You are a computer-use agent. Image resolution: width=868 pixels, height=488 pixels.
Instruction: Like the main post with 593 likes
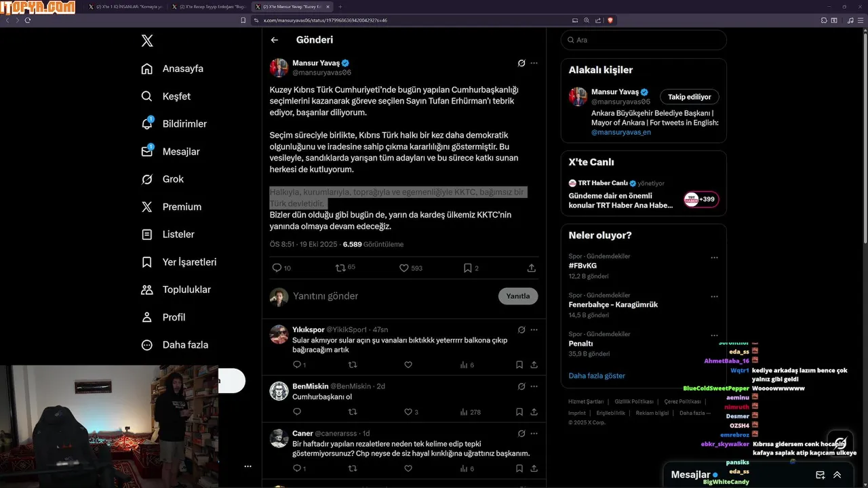pos(411,268)
